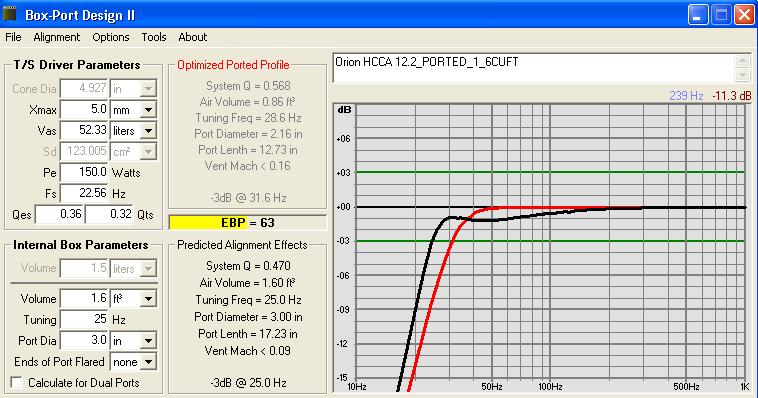Expand the Xmax unit dropdown
758x398 pixels.
point(148,110)
